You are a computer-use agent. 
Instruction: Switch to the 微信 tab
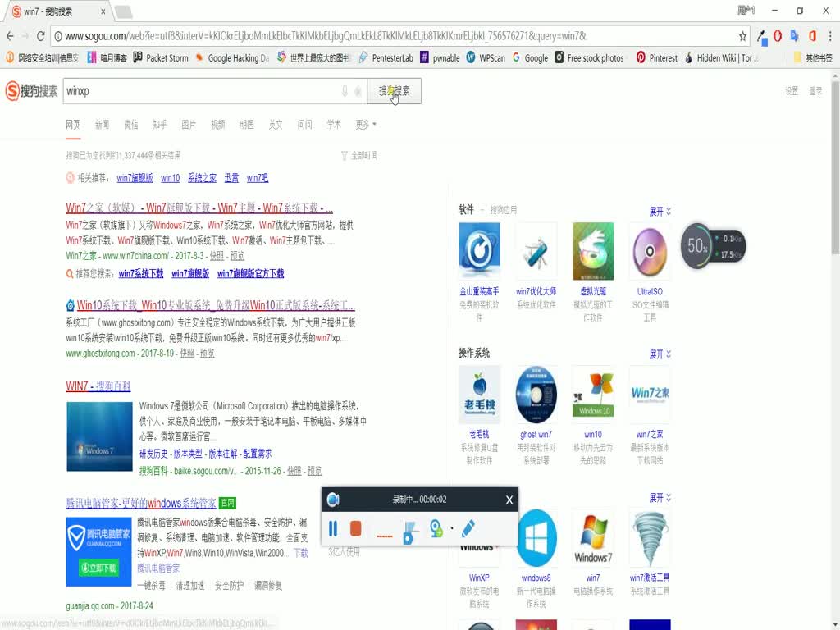[x=130, y=125]
